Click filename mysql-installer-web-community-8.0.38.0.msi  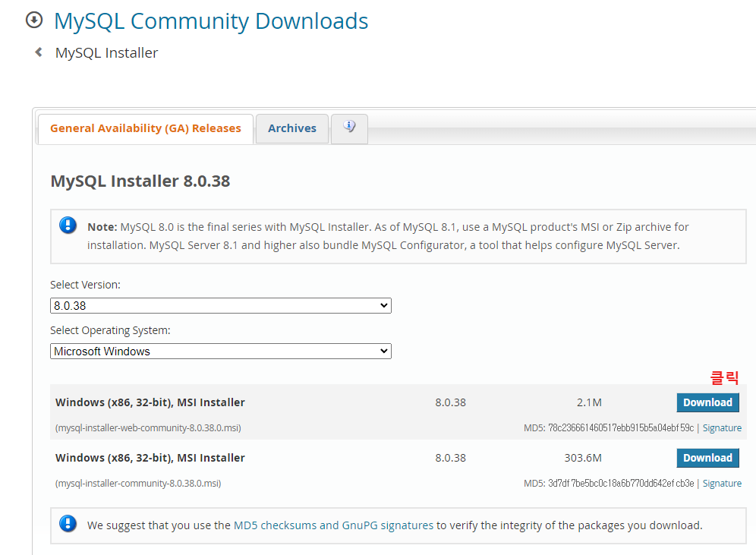point(149,427)
